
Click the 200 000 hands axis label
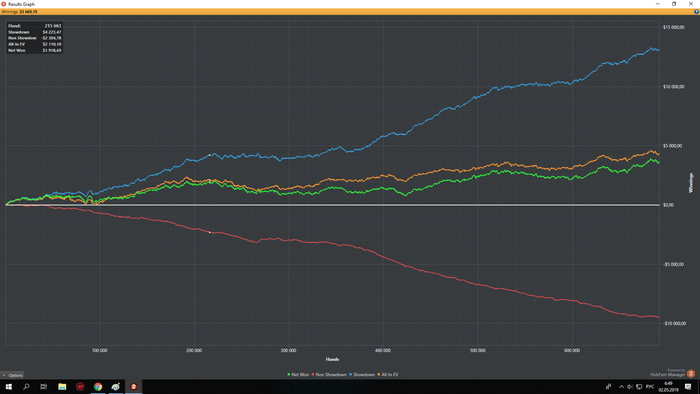tap(194, 351)
